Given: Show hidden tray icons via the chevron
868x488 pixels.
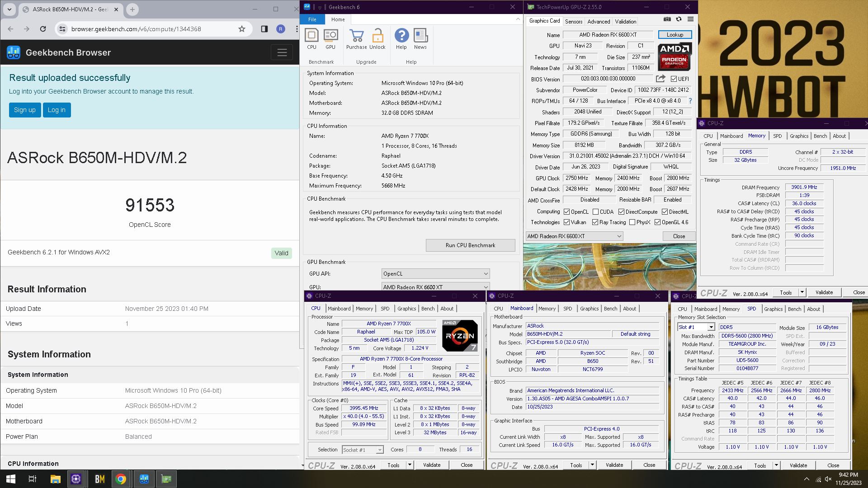Looking at the screenshot, I should [807, 479].
